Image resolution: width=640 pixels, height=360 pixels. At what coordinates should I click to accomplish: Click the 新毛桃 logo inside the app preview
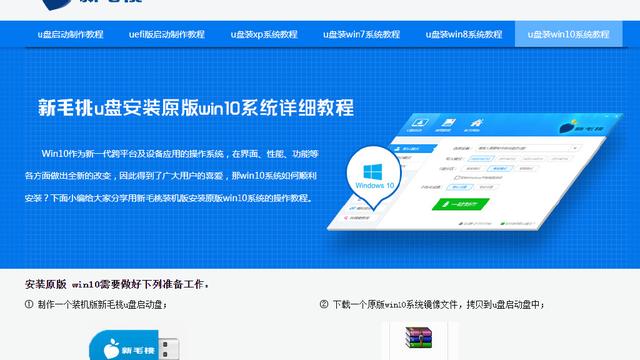click(581, 127)
